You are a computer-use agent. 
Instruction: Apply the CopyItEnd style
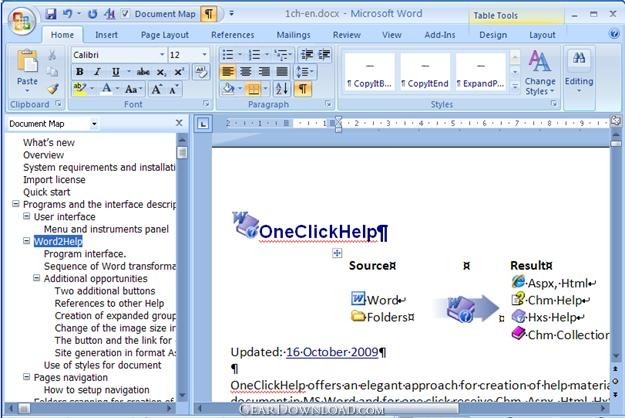pos(425,72)
